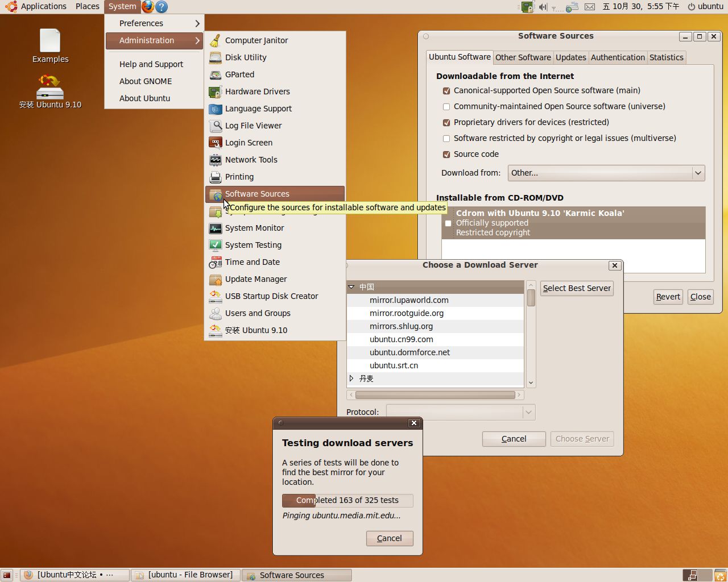This screenshot has width=728, height=582.
Task: Enable Cdrom with Ubuntu 9.10 checkbox
Action: pos(448,223)
